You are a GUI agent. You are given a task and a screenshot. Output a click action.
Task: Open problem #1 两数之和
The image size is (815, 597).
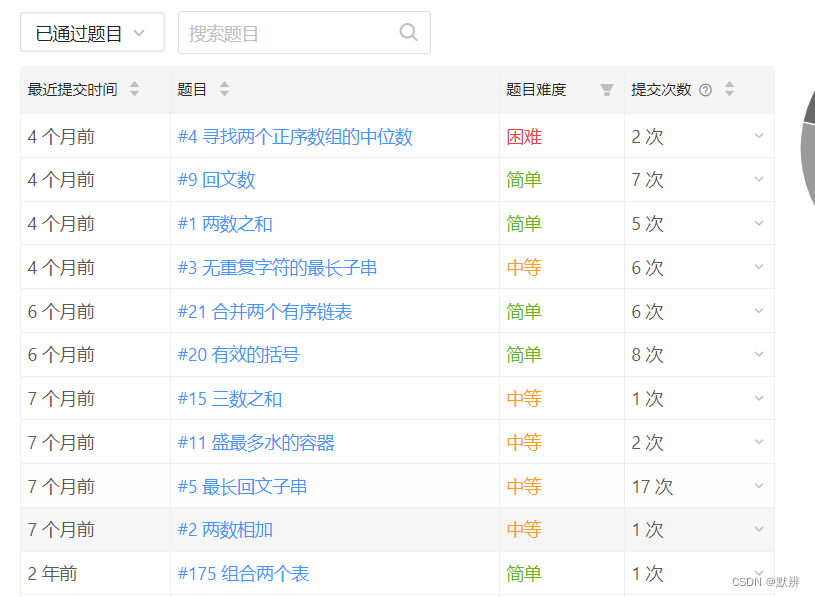[225, 224]
